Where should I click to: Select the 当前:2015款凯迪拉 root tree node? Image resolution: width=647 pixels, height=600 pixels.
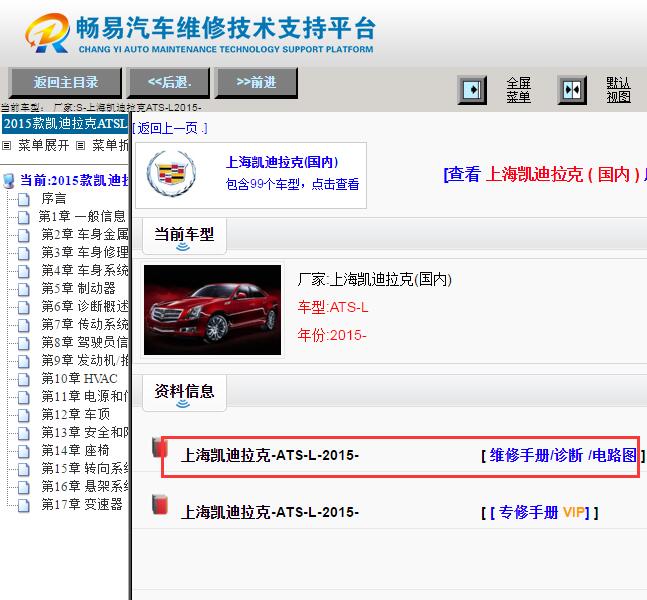tap(74, 180)
